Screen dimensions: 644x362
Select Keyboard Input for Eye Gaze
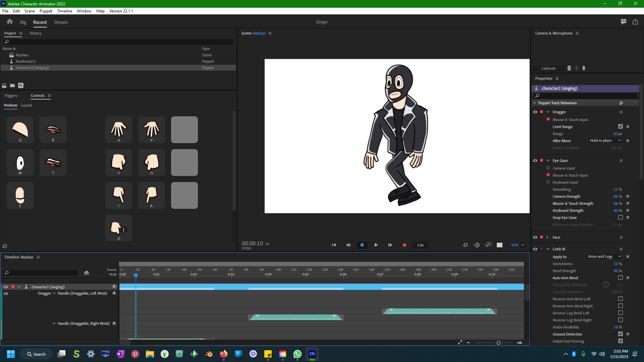[548, 182]
